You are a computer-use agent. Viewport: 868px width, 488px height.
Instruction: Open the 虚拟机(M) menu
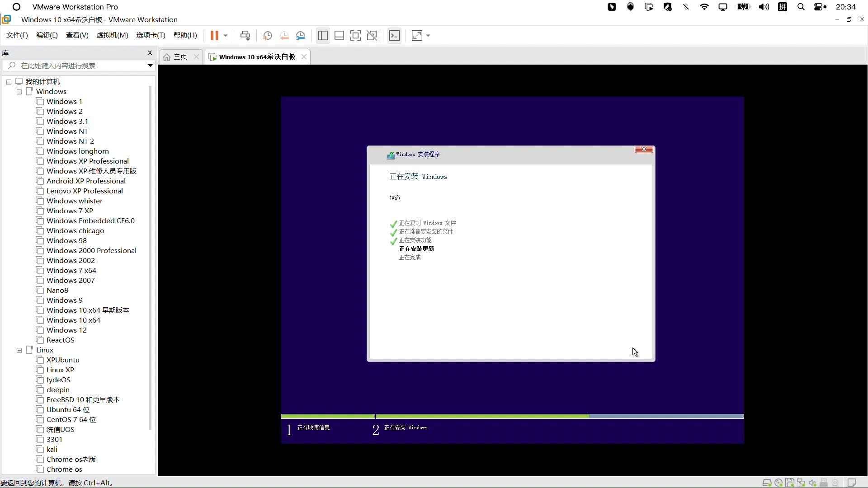click(x=113, y=35)
